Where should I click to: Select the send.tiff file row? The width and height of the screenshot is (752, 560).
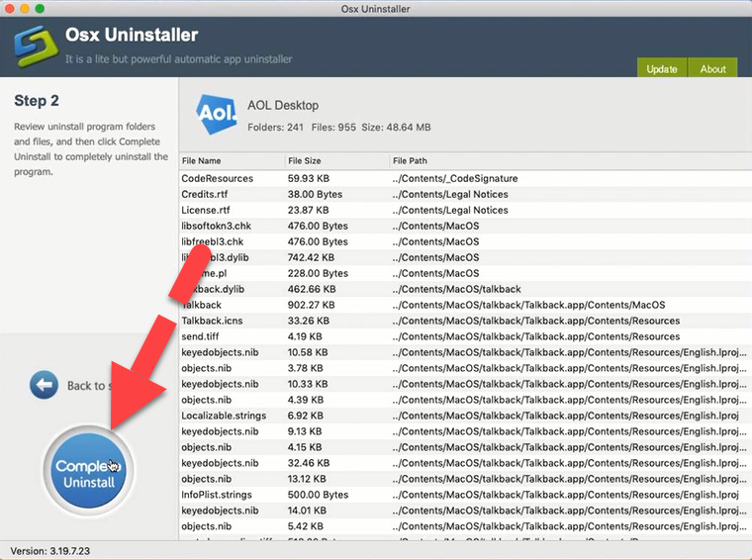(x=465, y=336)
